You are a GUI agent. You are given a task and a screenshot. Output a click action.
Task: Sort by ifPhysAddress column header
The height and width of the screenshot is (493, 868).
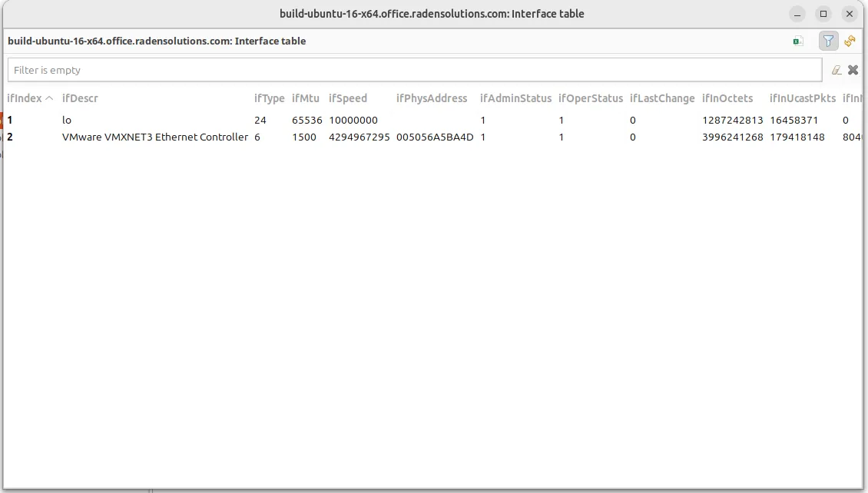click(x=432, y=98)
